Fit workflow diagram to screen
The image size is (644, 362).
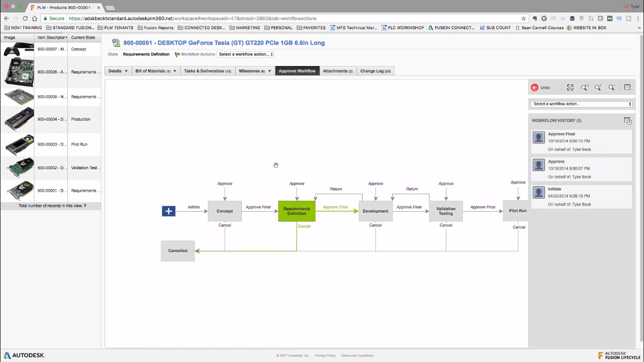(x=570, y=88)
